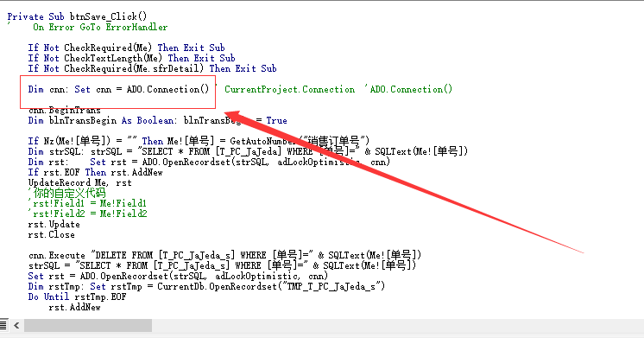This screenshot has height=338, width=644.
Task: Click the rst.Update statement
Action: [x=54, y=225]
